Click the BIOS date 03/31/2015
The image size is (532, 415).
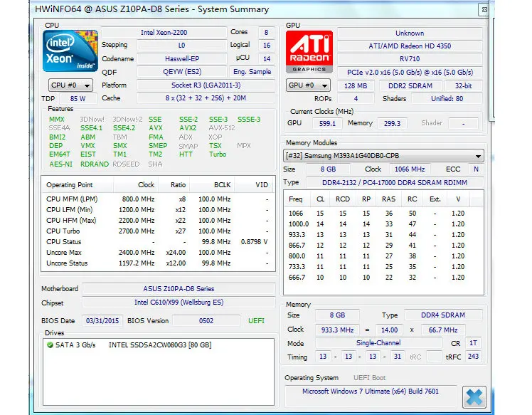(x=102, y=320)
